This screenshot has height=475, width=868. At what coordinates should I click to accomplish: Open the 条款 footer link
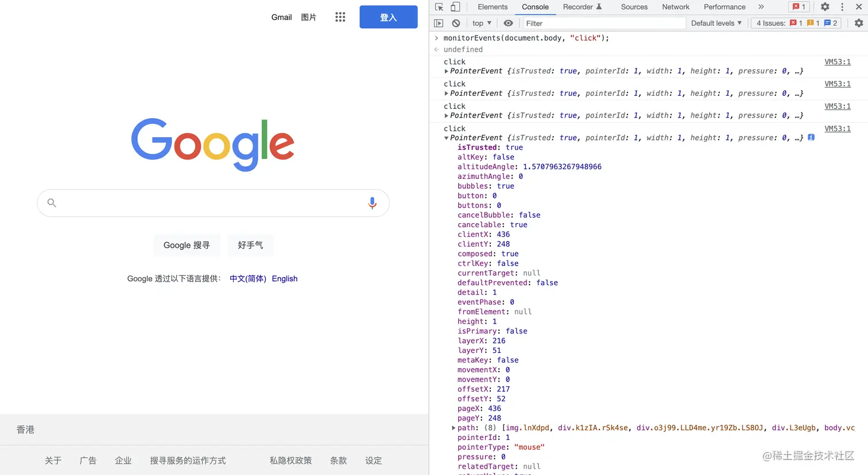coord(338,461)
